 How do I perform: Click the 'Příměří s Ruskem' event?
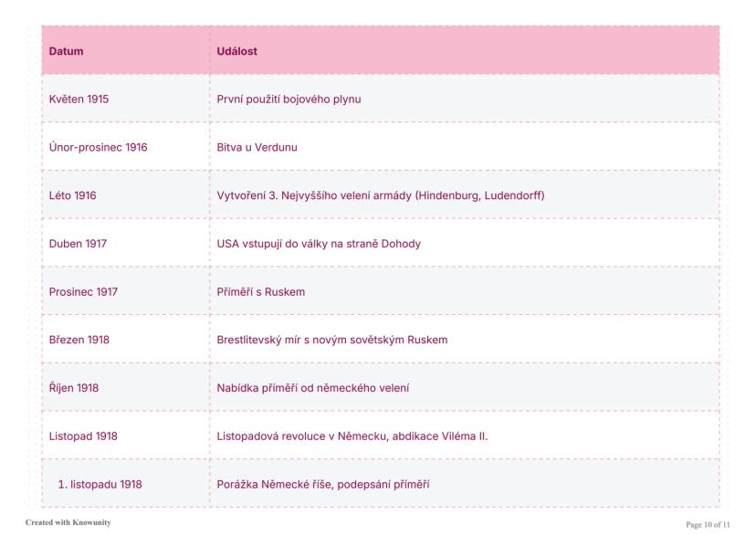coord(261,292)
